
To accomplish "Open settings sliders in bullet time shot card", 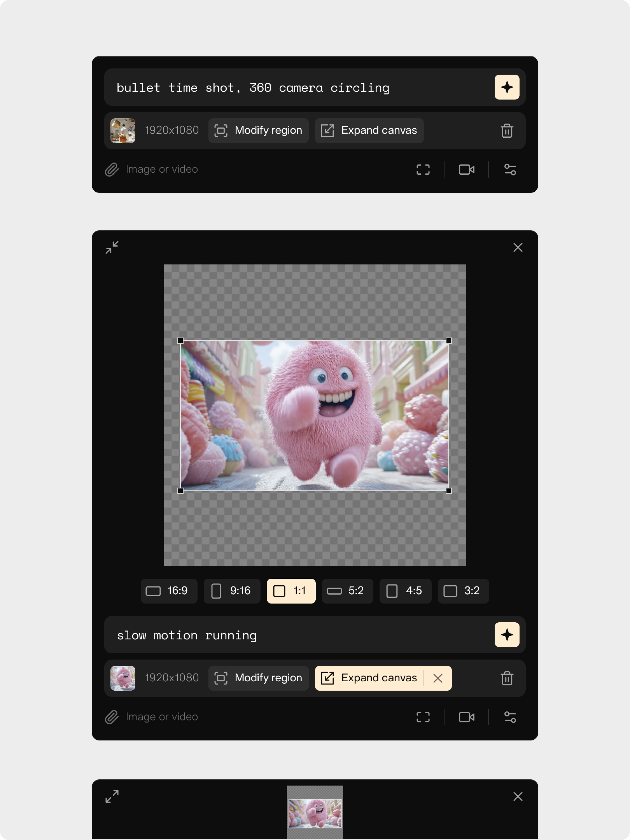I will (x=510, y=169).
